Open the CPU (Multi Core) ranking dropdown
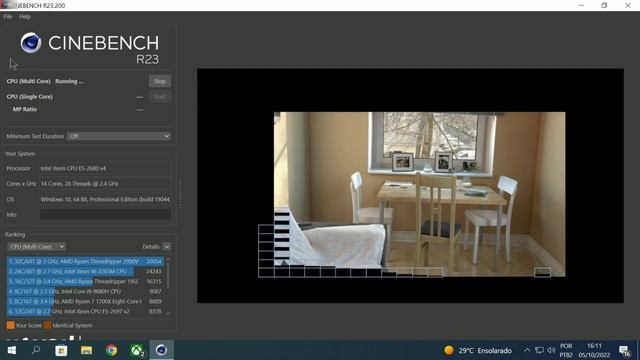 point(36,247)
